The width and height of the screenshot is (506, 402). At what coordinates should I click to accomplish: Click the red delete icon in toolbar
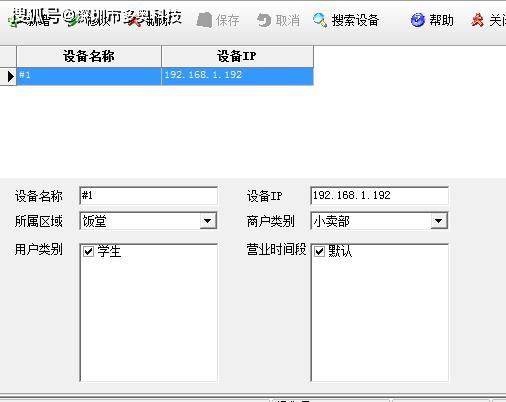pos(135,21)
